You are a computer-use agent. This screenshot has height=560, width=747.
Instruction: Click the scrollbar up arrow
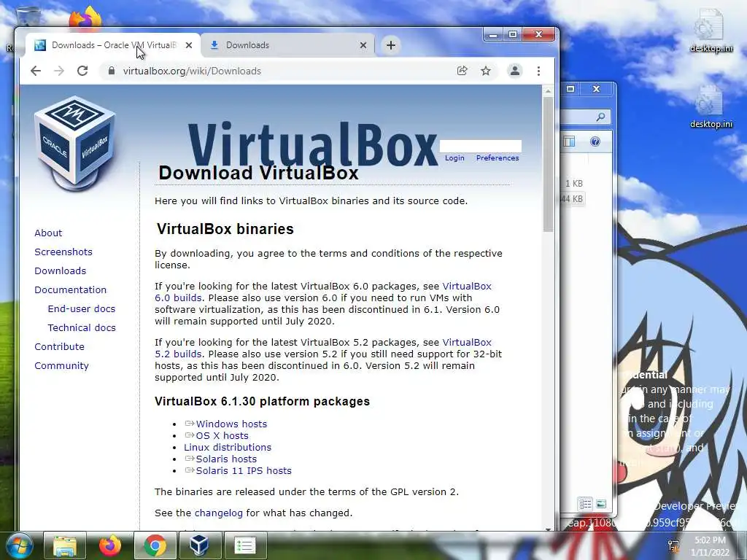[x=548, y=90]
